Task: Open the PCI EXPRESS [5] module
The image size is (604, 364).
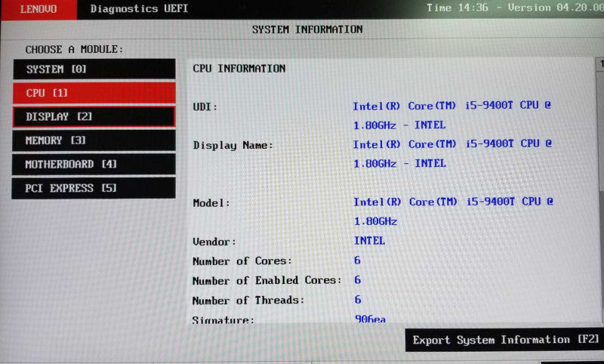Action: [94, 188]
